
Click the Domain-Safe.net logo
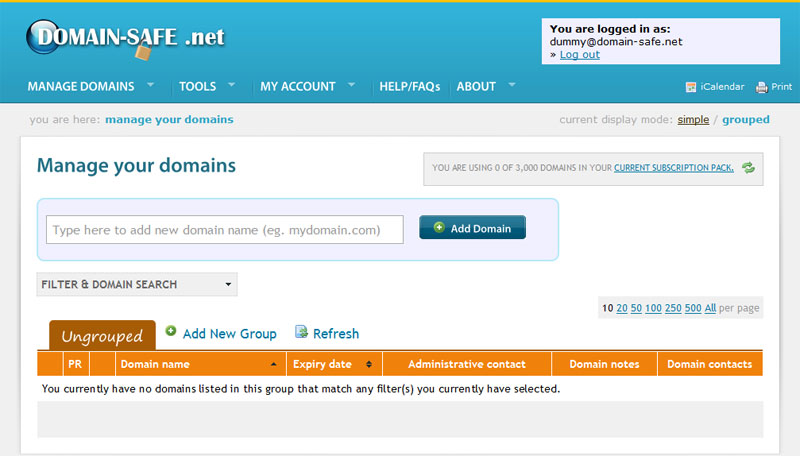pyautogui.click(x=126, y=38)
